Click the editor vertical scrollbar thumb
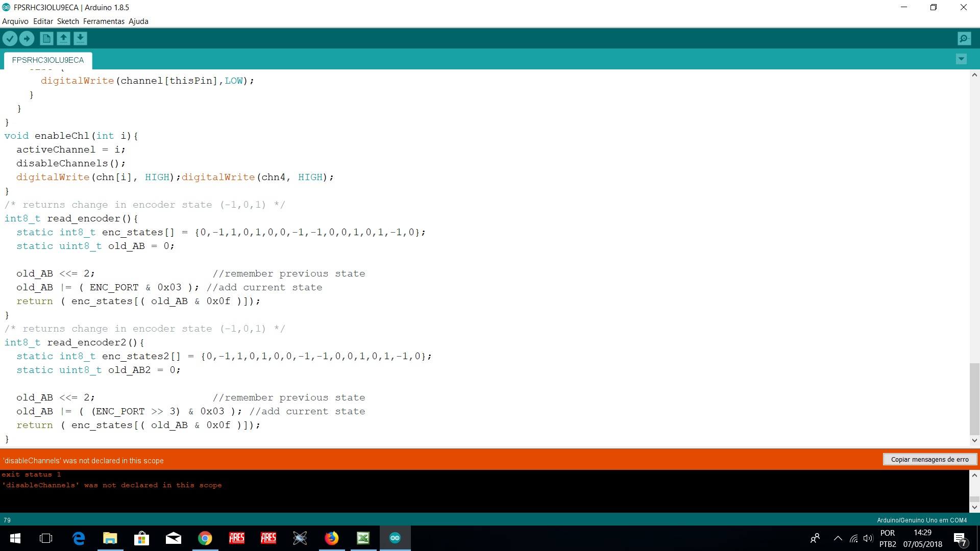The image size is (980, 551). 974,398
